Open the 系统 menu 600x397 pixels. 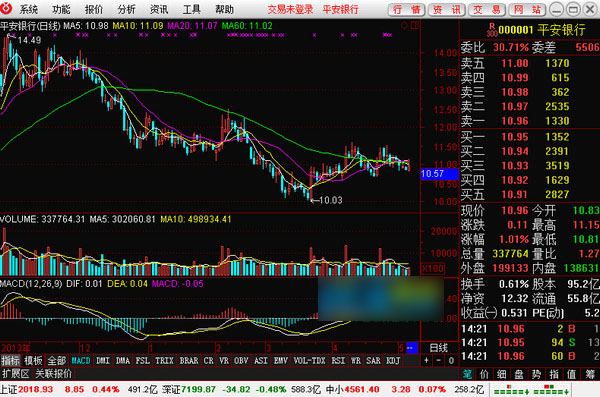coord(29,9)
